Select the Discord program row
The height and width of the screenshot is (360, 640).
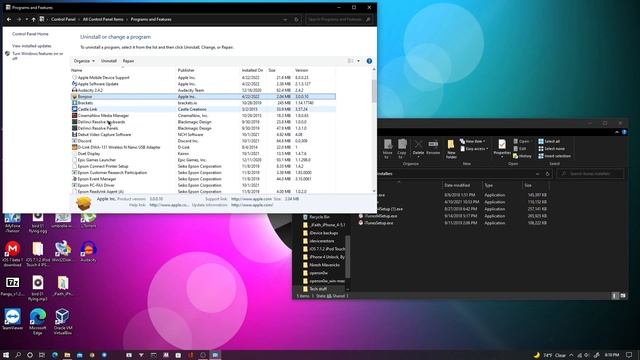(203, 141)
